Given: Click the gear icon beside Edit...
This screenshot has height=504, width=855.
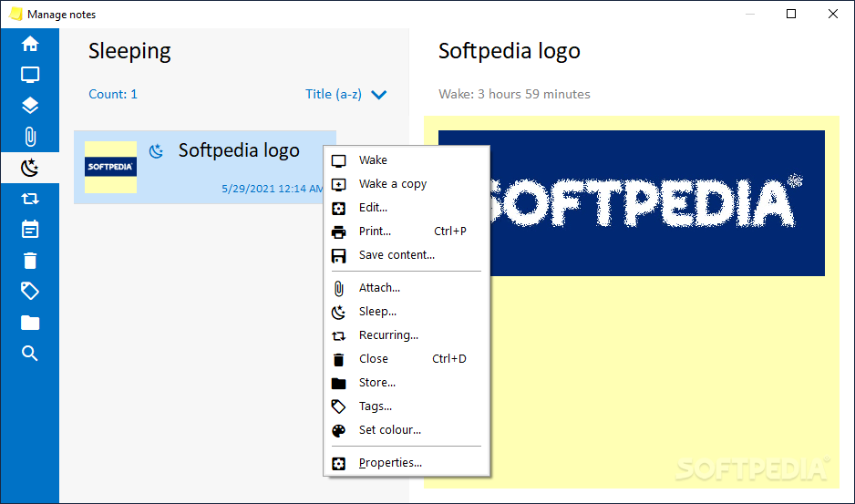Looking at the screenshot, I should pos(338,209).
